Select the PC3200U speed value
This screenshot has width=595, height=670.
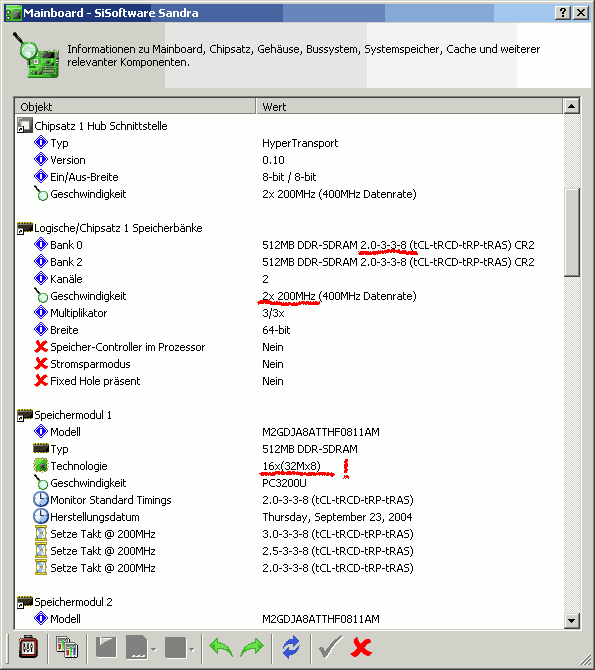(284, 483)
